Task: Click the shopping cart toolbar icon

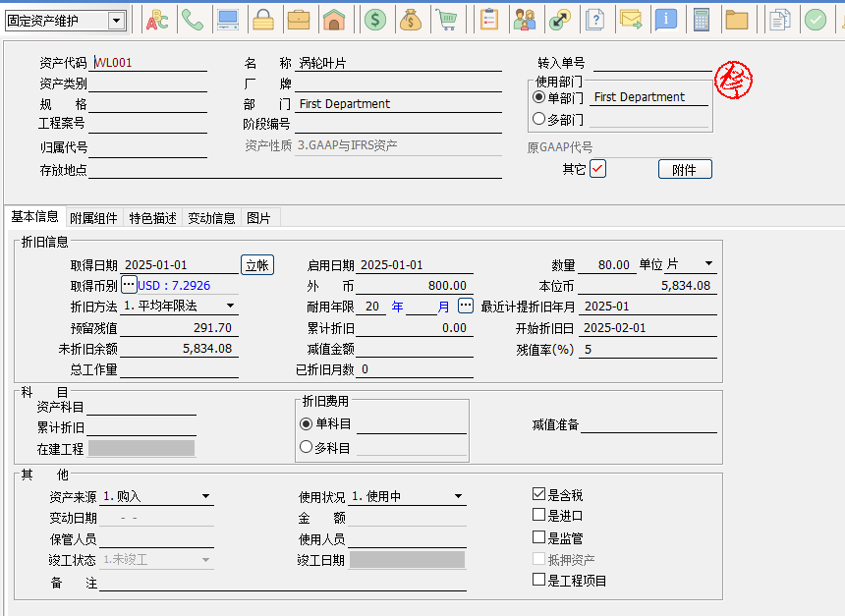Action: [446, 20]
